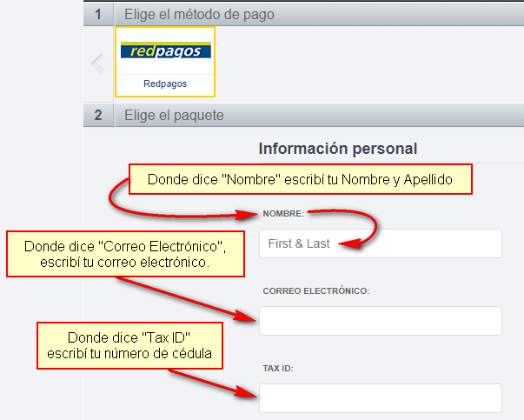Click the step number 1 badge

tap(98, 14)
